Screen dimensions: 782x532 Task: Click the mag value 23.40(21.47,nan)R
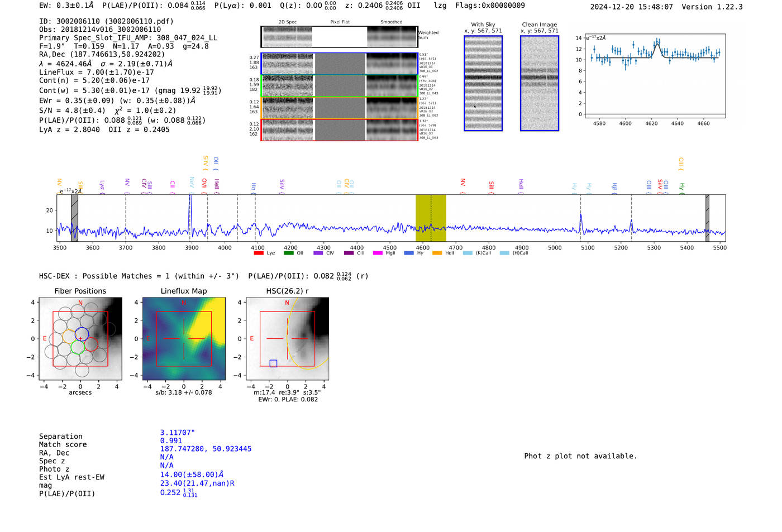pyautogui.click(x=197, y=483)
